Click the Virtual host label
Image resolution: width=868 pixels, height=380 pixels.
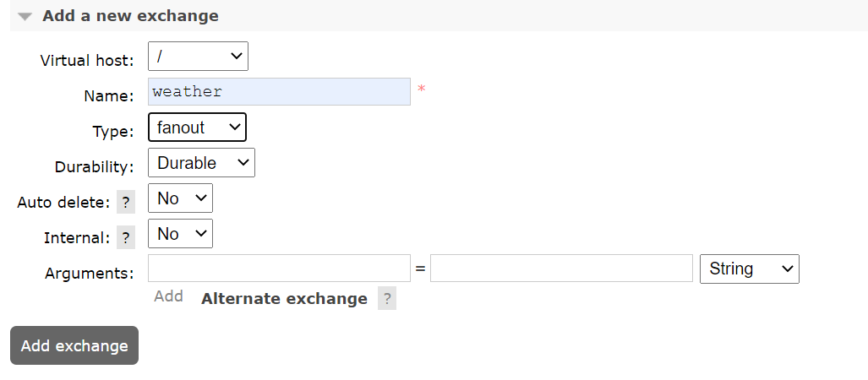[87, 61]
